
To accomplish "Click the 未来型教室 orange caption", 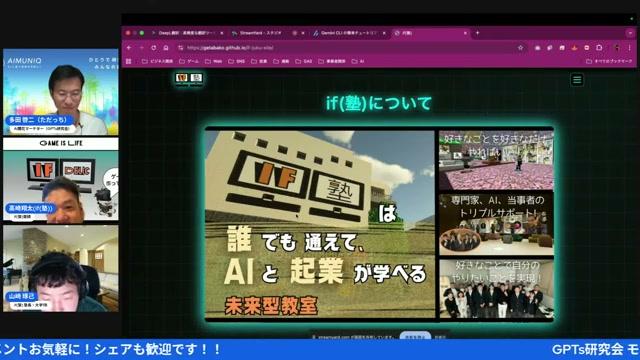I will coord(271,306).
